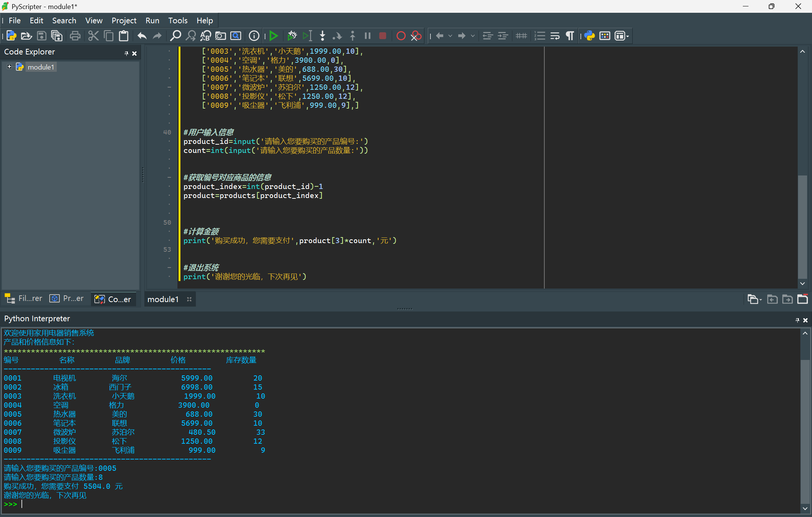Viewport: 812px width, 517px height.
Task: Switch to the Fil...rer explorer tab
Action: tap(24, 299)
